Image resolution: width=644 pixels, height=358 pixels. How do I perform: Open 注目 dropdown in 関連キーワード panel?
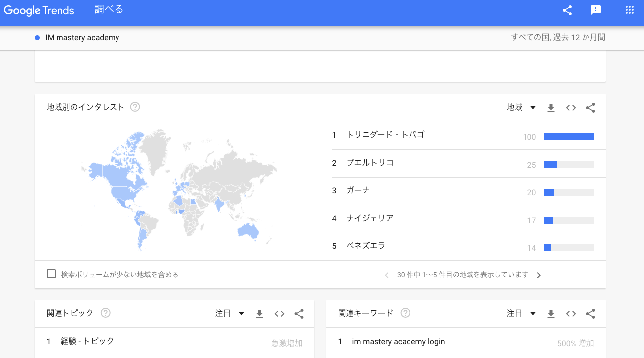pos(521,313)
